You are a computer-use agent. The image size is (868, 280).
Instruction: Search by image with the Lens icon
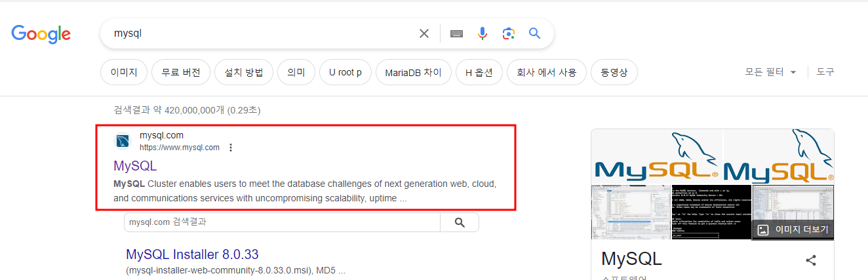point(508,33)
